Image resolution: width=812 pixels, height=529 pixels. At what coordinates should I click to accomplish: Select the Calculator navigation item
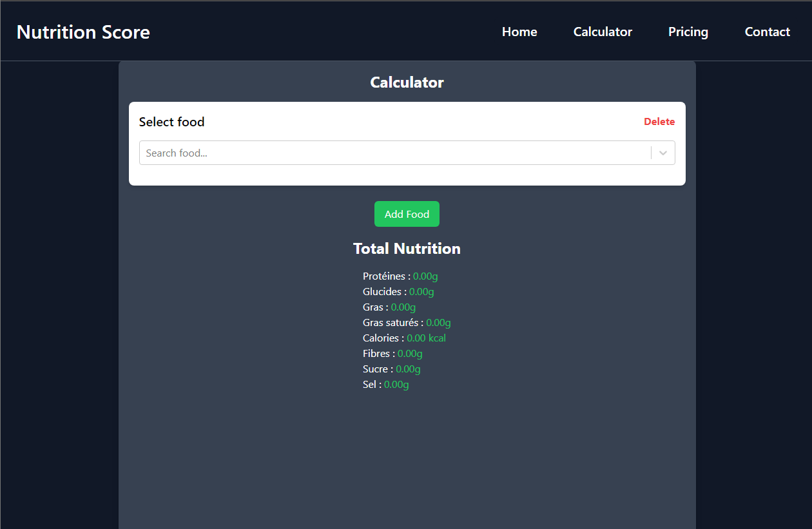602,32
